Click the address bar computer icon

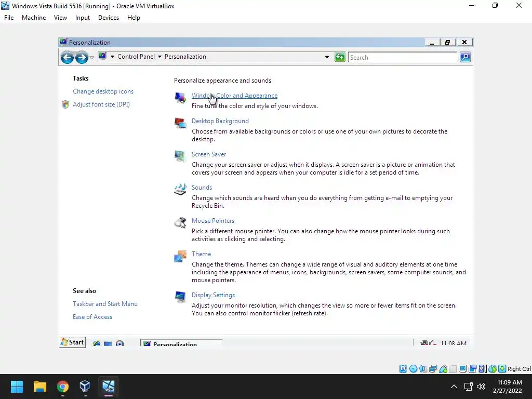coord(102,56)
